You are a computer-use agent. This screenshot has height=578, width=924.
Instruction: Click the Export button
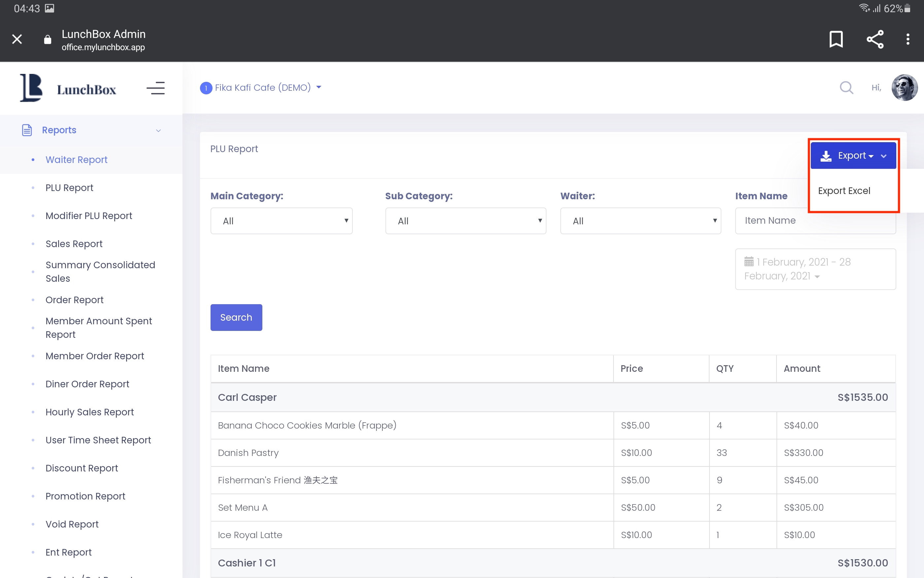(852, 156)
